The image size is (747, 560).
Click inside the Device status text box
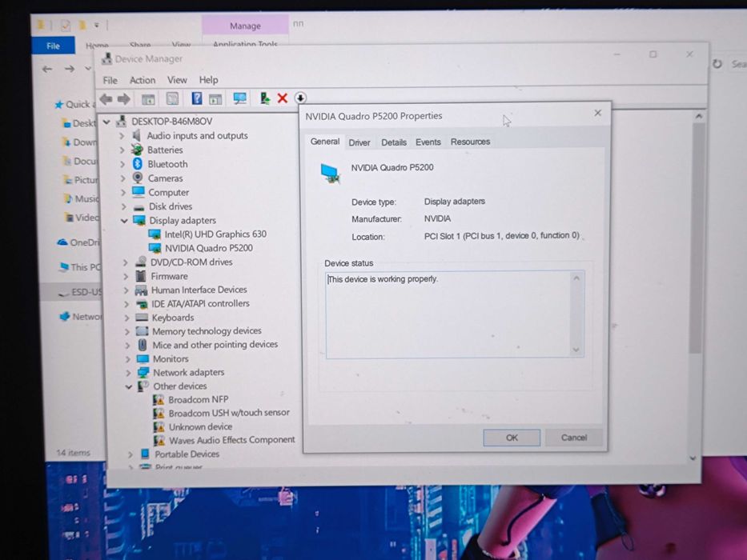click(448, 314)
